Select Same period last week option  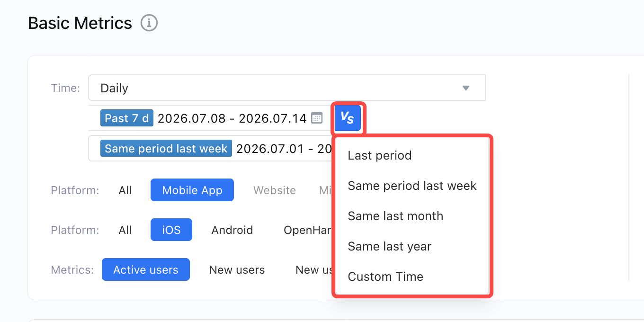(411, 186)
